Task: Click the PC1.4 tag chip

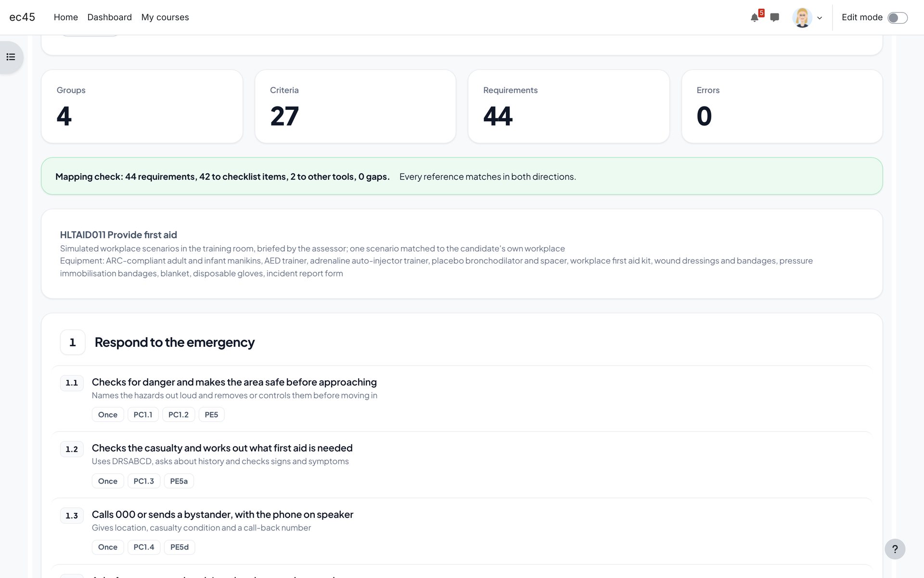Action: point(144,547)
